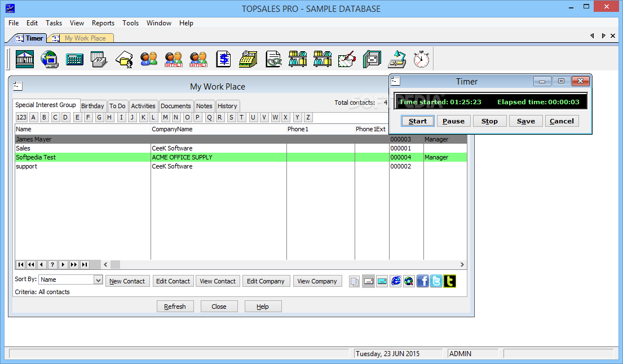Click the globe web search icon

coord(409,281)
